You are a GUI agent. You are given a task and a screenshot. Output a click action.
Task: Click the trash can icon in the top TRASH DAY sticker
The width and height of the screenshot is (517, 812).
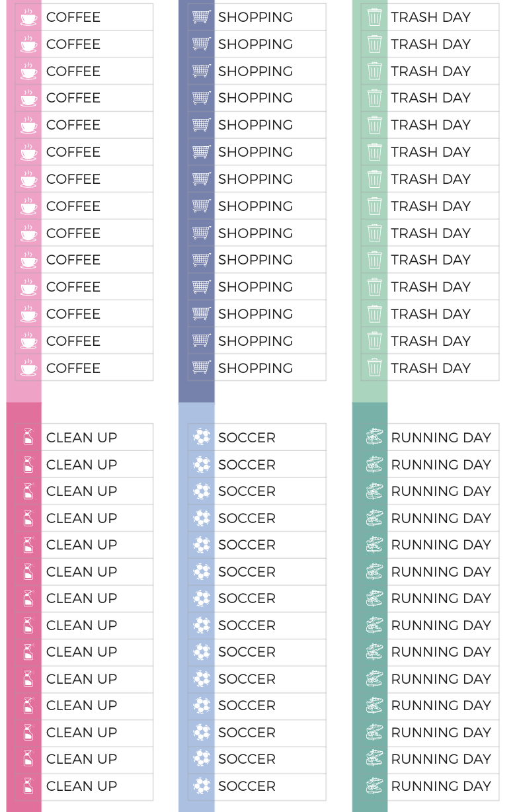(x=374, y=17)
